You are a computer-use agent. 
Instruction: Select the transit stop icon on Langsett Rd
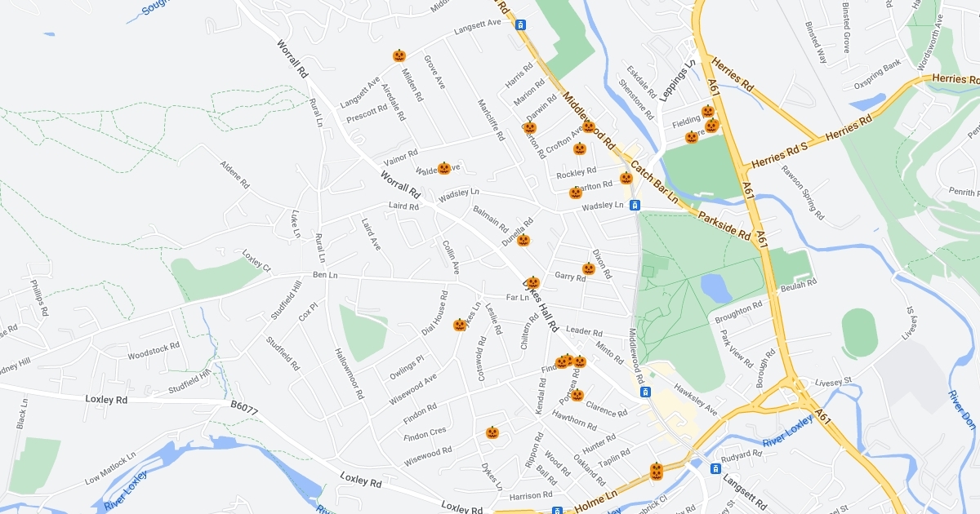tap(715, 469)
